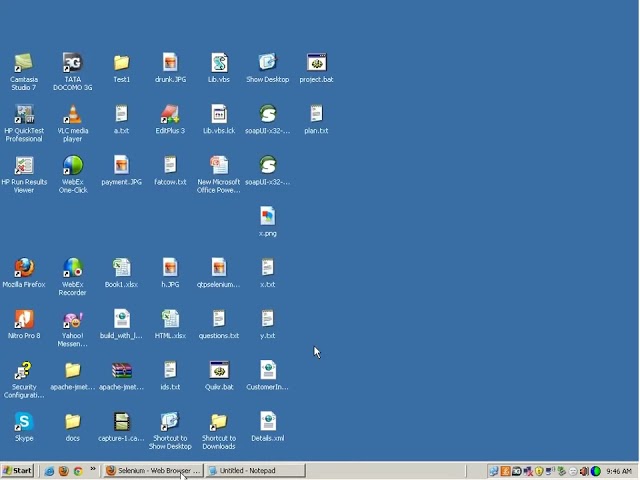Click the HP Run Results Viewer icon
640x480 pixels.
click(24, 166)
